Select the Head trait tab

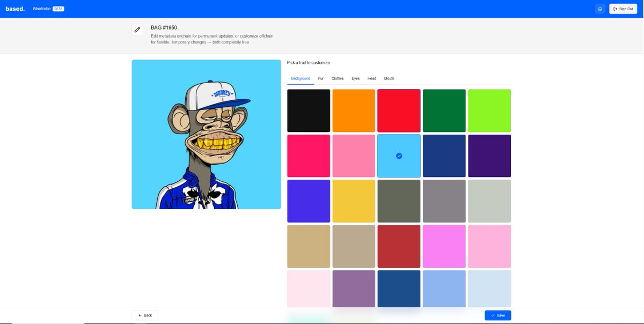(x=372, y=78)
